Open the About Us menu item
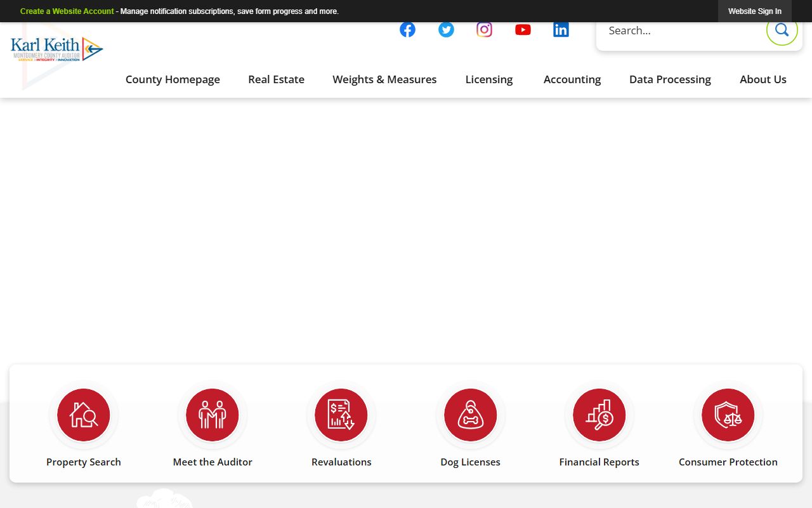Viewport: 812px width, 508px height. (763, 79)
